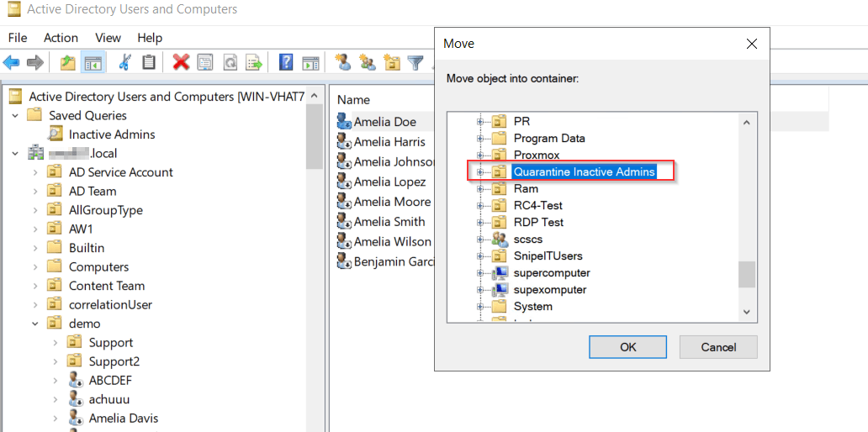Select Amelia Harris in the list
This screenshot has width=868, height=432.
coord(389,142)
